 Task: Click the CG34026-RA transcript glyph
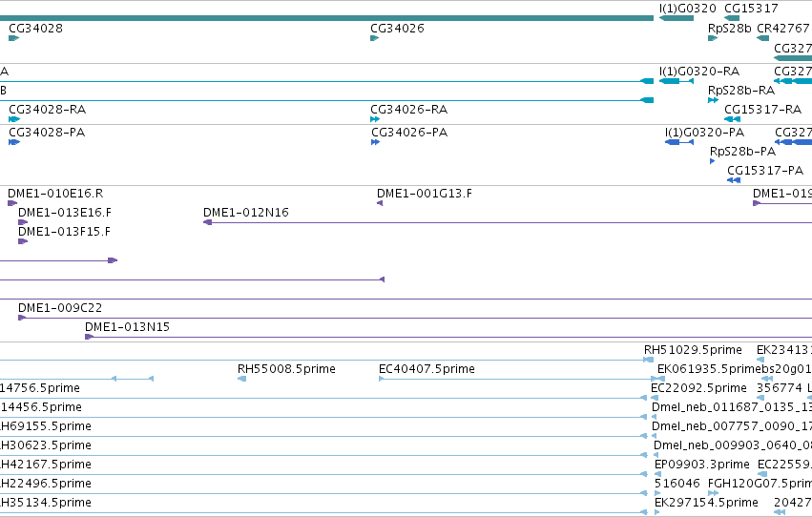375,119
